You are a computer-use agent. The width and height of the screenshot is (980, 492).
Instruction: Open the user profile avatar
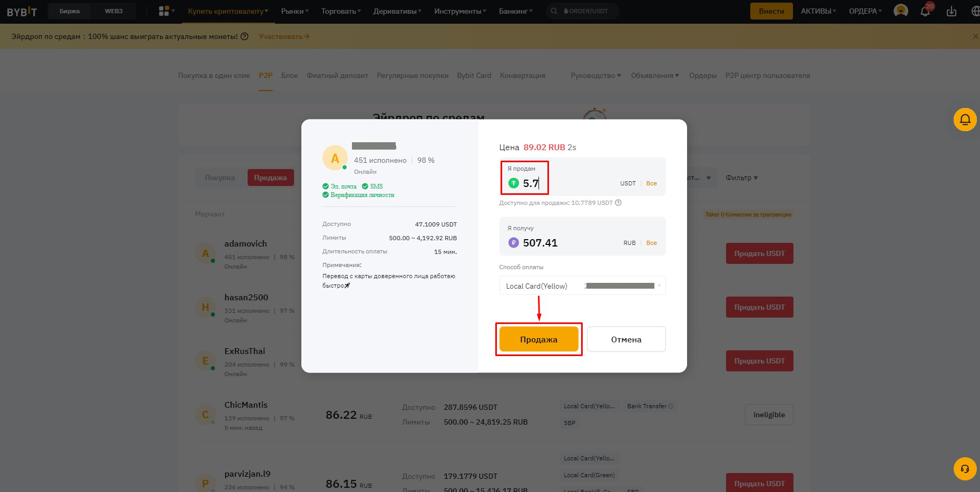tap(901, 11)
